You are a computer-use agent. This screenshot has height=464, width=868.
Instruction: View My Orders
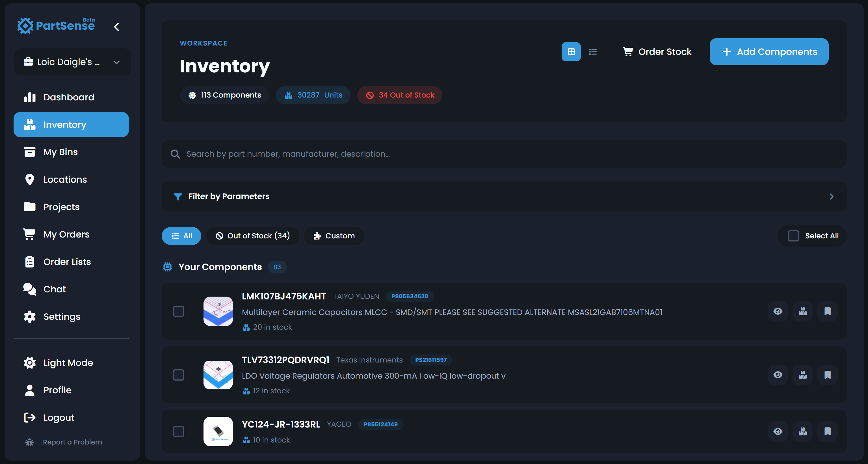pyautogui.click(x=71, y=234)
